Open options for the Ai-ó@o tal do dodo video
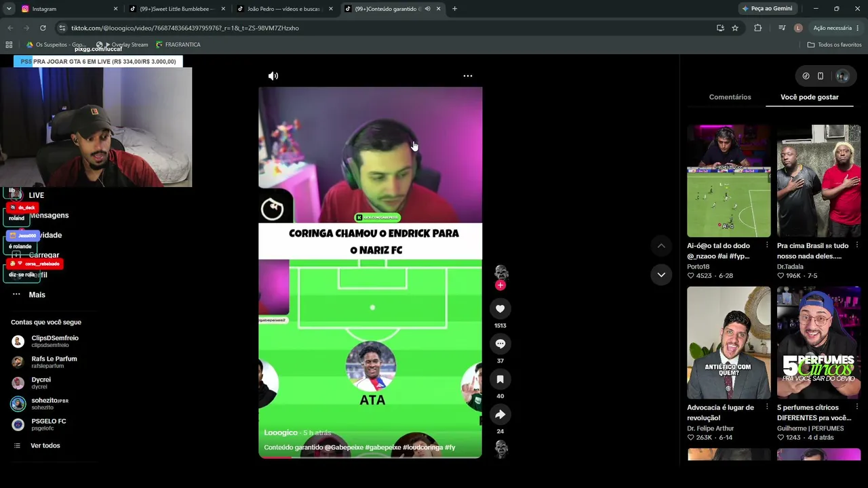868x488 pixels. [x=767, y=245]
